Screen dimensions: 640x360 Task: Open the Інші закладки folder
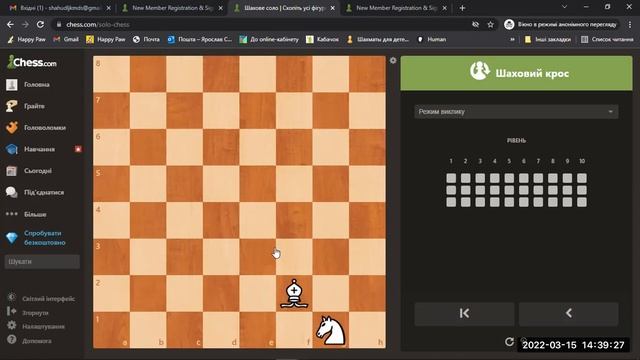coord(547,40)
